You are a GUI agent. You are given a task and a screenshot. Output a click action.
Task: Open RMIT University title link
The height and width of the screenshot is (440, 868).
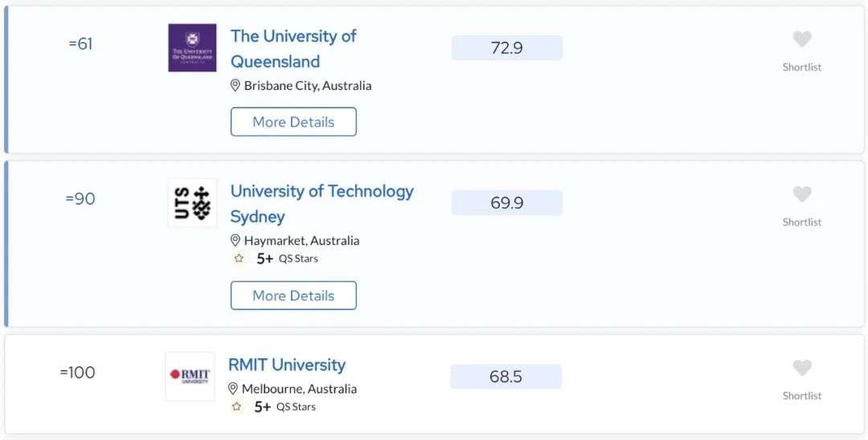tap(287, 365)
